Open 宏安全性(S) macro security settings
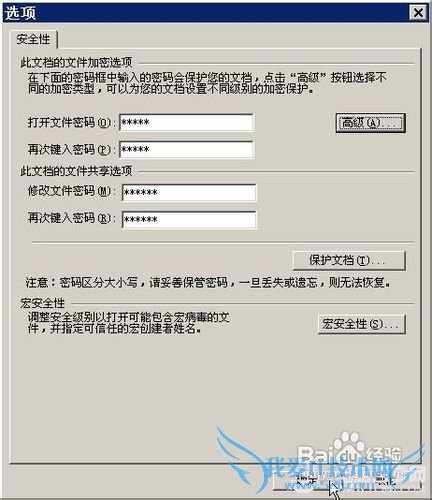 [x=361, y=324]
